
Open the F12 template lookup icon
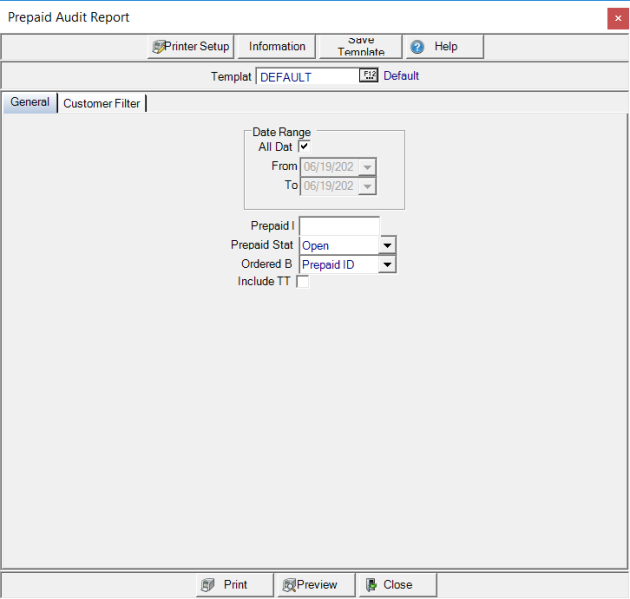pyautogui.click(x=368, y=76)
